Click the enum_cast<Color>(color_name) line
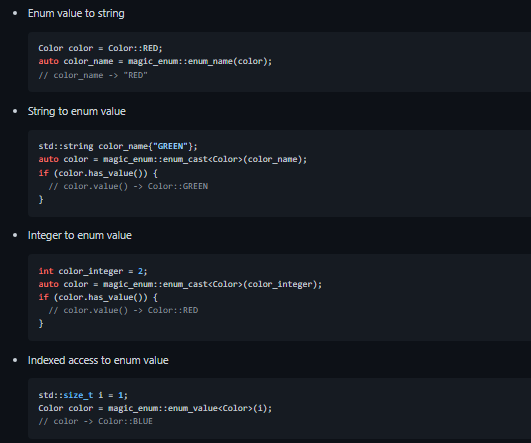531x443 pixels. pos(172,159)
